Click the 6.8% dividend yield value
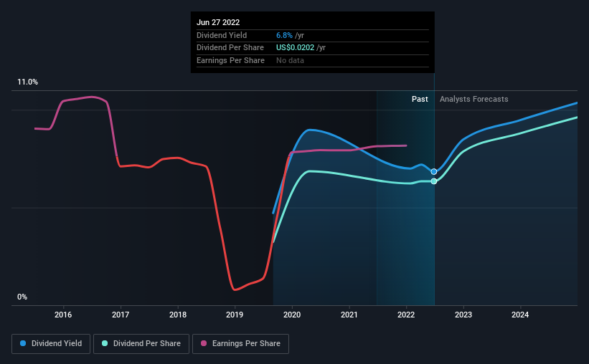The width and height of the screenshot is (589, 364). 284,35
